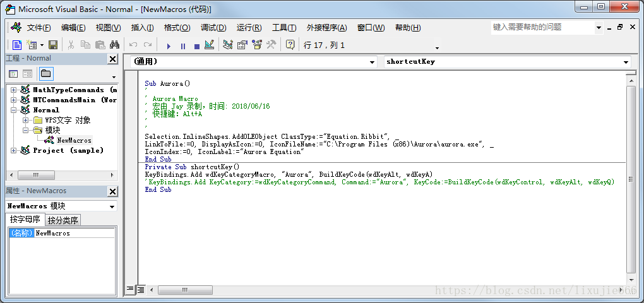This screenshot has width=644, height=303.
Task: Select the Project (sample) tree item
Action: [x=68, y=151]
